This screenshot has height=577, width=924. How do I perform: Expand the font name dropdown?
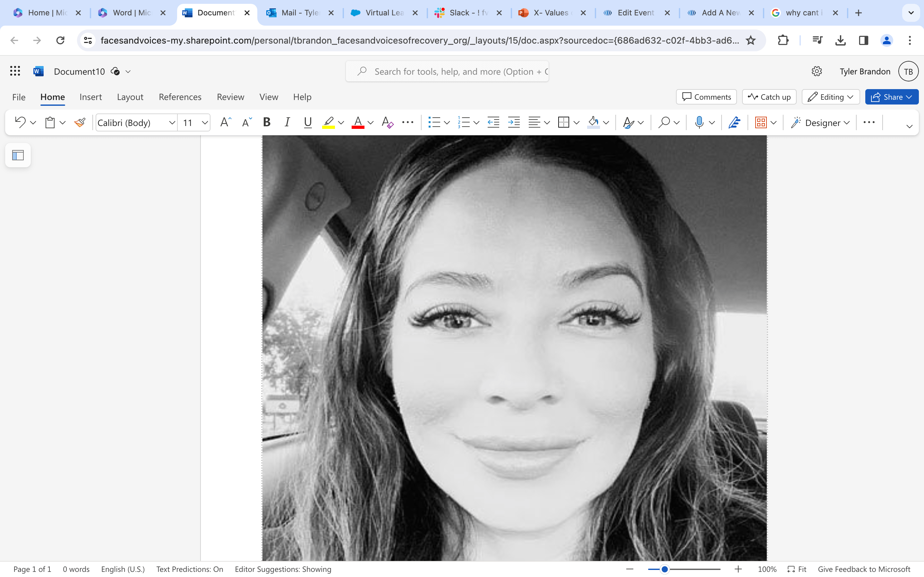click(x=172, y=122)
